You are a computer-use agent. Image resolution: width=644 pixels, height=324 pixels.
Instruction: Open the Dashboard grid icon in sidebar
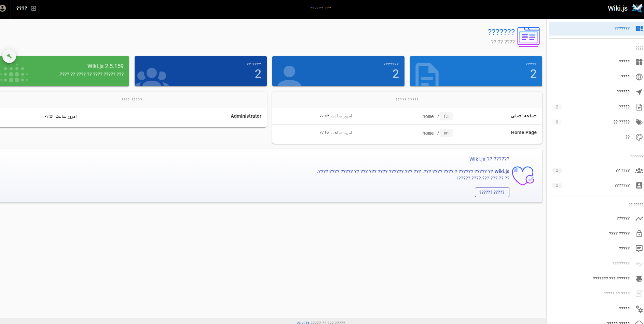coord(639,29)
